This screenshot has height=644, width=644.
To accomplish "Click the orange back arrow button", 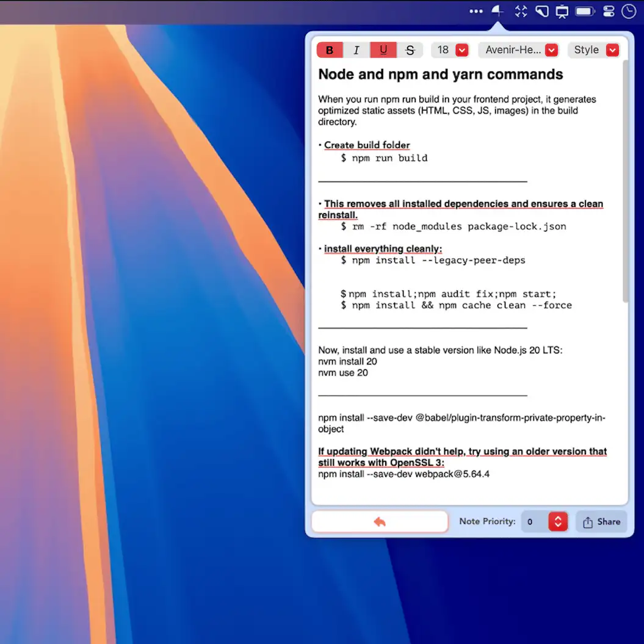I will 380,521.
